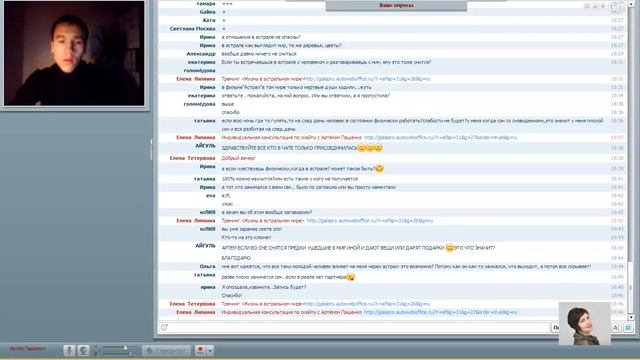Start recording with the red record button
The height and width of the screenshot is (360, 640).
tap(200, 350)
